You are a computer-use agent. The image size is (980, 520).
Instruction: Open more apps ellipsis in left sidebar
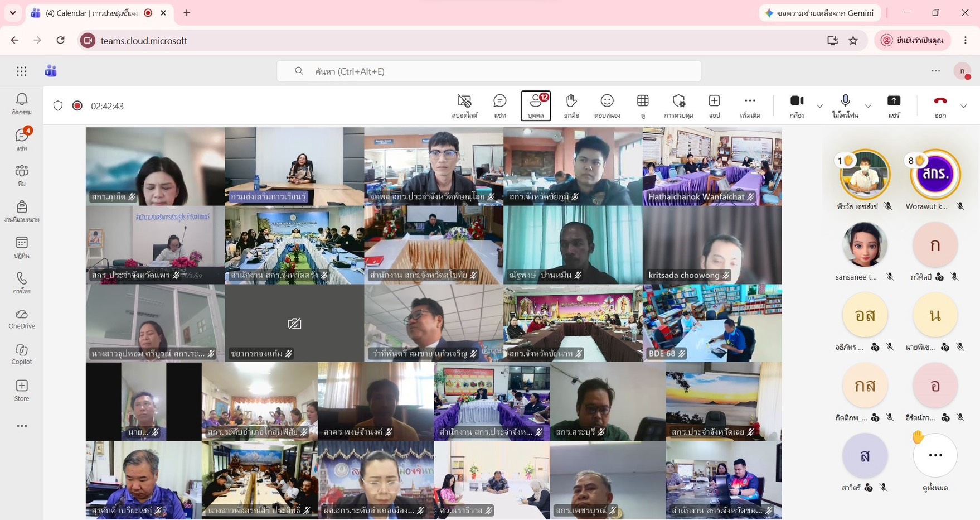(22, 426)
